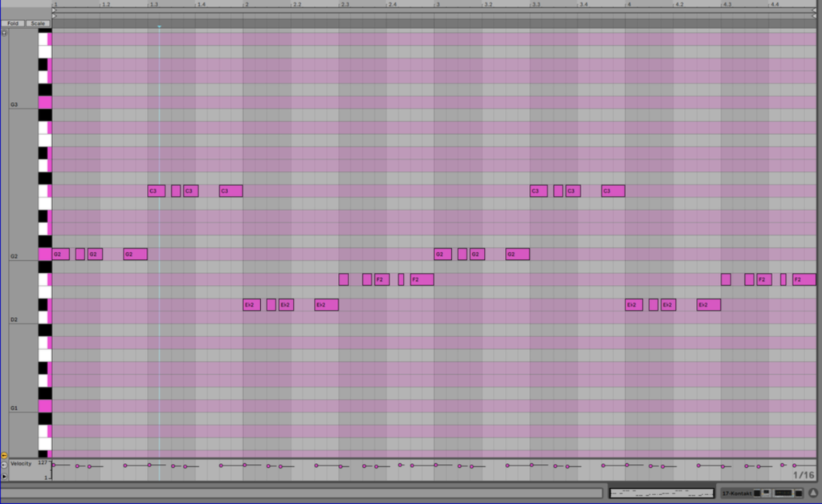822x504 pixels.
Task: Toggle the Fold button
Action: [13, 23]
